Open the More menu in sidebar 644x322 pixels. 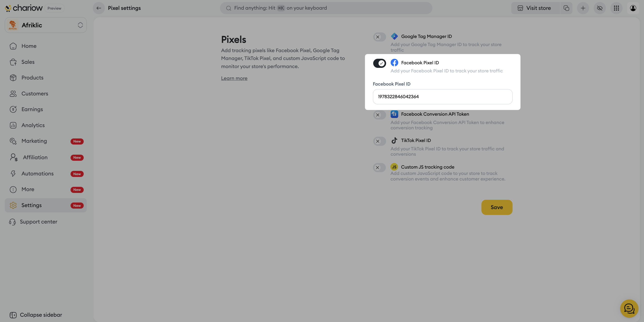28,189
